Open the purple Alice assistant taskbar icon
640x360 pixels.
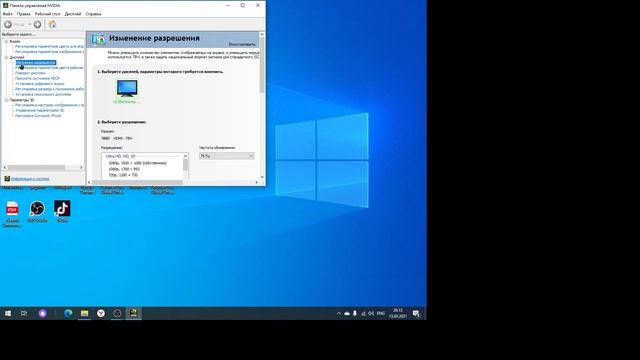[43, 313]
